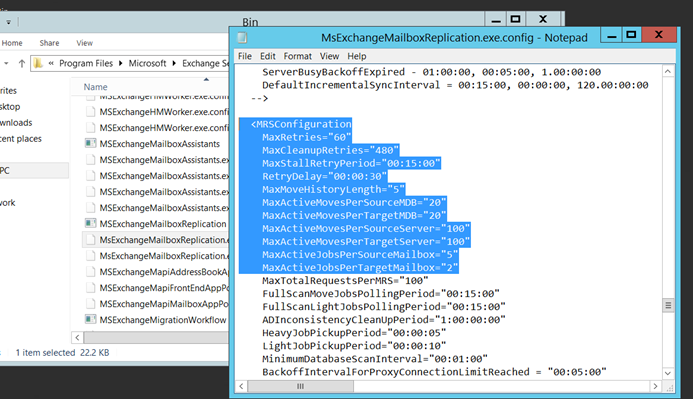Open Desktop in the navigation pane
The image size is (693, 399).
point(10,106)
